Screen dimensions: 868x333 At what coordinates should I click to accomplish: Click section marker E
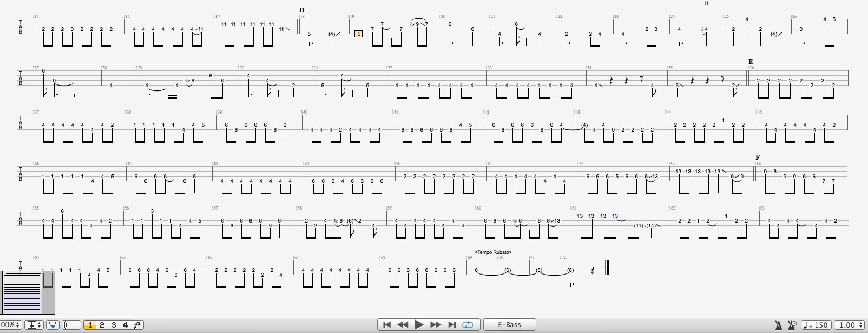click(x=751, y=62)
